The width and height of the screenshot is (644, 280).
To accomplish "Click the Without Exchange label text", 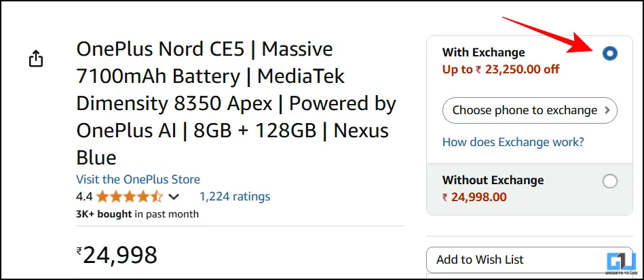I will pyautogui.click(x=493, y=180).
